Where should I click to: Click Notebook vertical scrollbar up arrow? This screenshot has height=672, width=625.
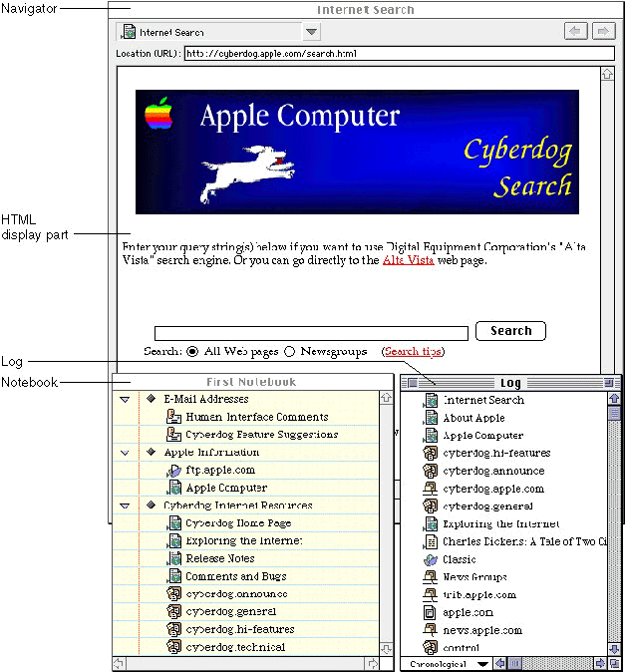[386, 398]
